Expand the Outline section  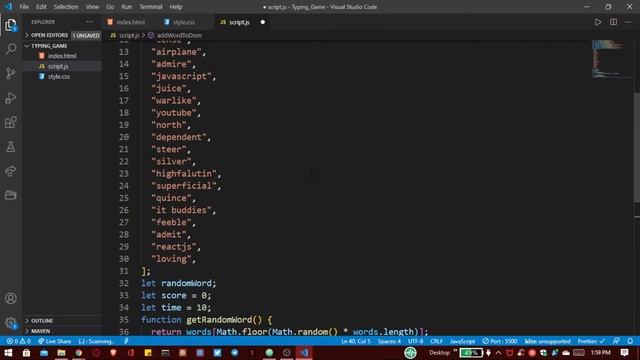click(x=41, y=321)
